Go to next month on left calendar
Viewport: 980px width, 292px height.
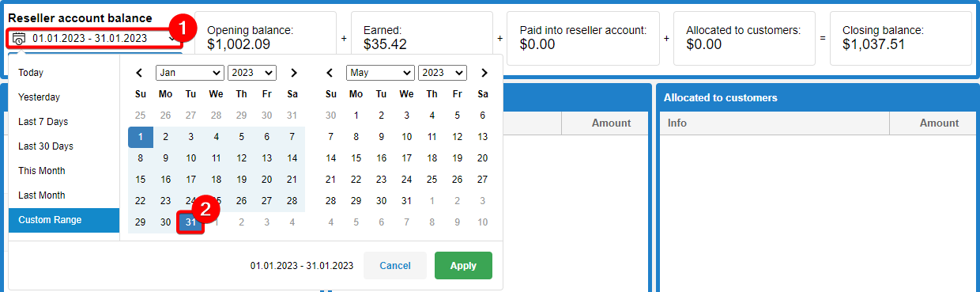pos(293,73)
